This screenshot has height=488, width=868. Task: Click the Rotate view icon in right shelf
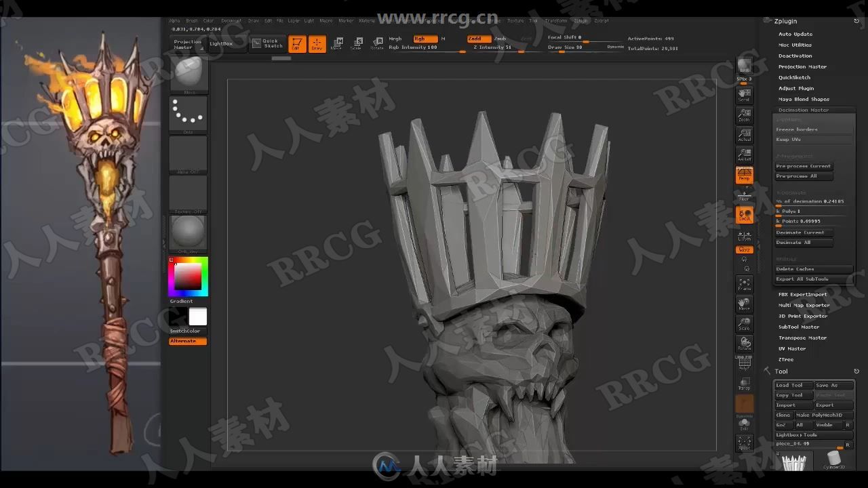pyautogui.click(x=745, y=343)
